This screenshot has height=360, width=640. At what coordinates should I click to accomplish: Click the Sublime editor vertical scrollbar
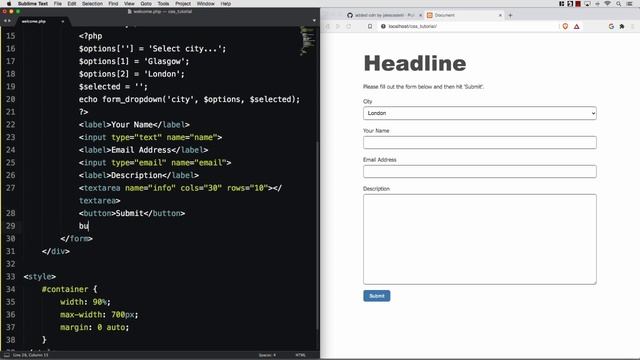tap(317, 235)
